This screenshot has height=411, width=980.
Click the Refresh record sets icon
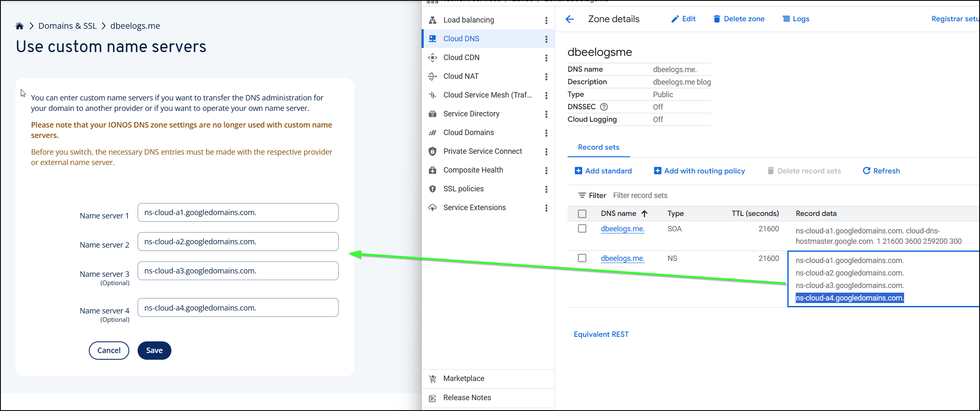coord(866,171)
